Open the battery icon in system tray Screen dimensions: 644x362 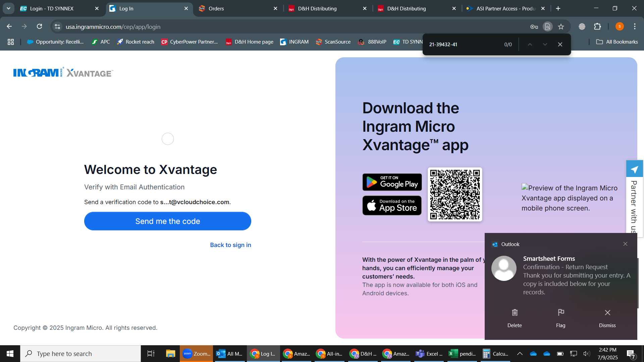[560, 354]
